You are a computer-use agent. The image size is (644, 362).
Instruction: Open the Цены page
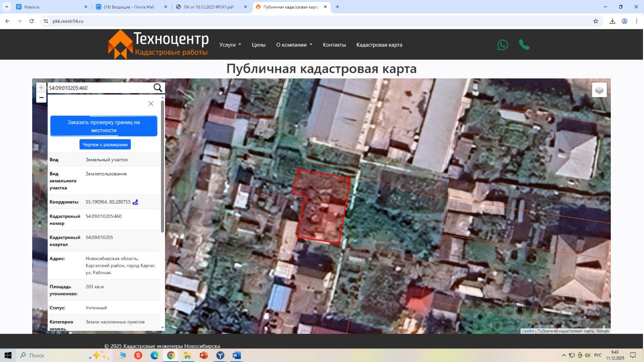pos(259,45)
